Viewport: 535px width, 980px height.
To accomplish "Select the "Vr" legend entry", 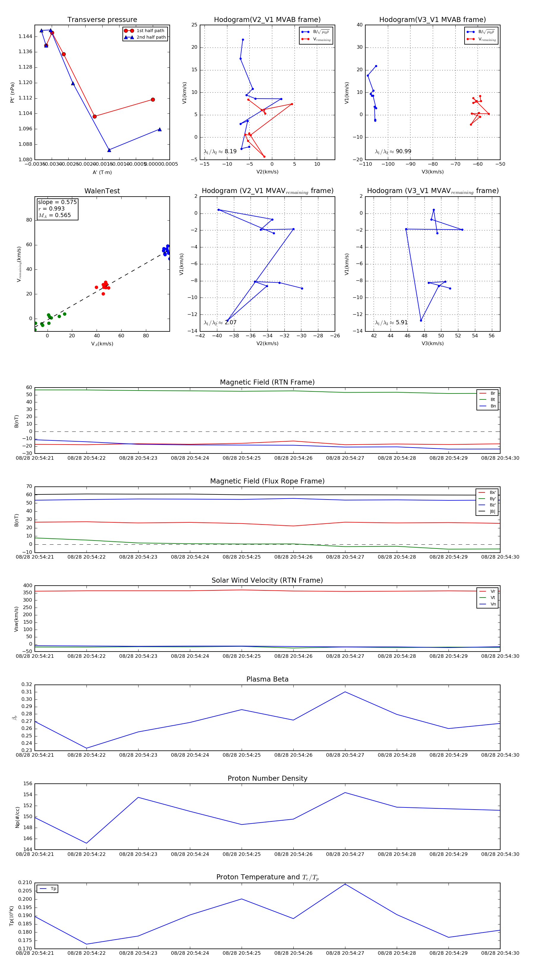I will [487, 591].
